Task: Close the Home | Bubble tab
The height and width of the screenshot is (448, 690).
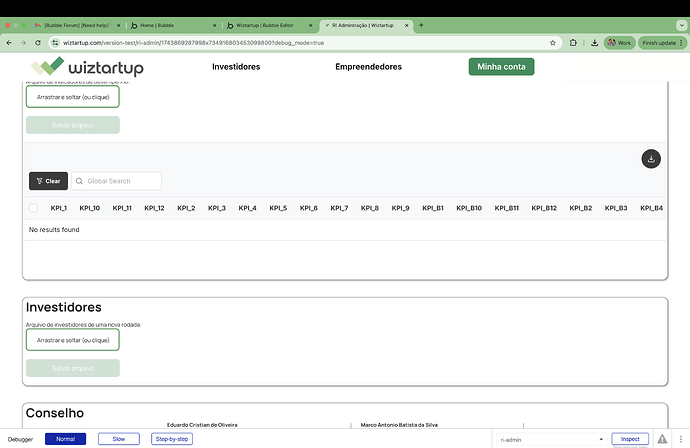Action: pos(215,26)
